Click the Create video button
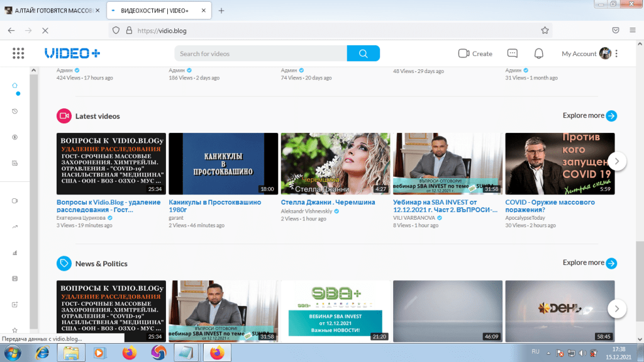Image resolution: width=644 pixels, height=362 pixels. click(475, 54)
